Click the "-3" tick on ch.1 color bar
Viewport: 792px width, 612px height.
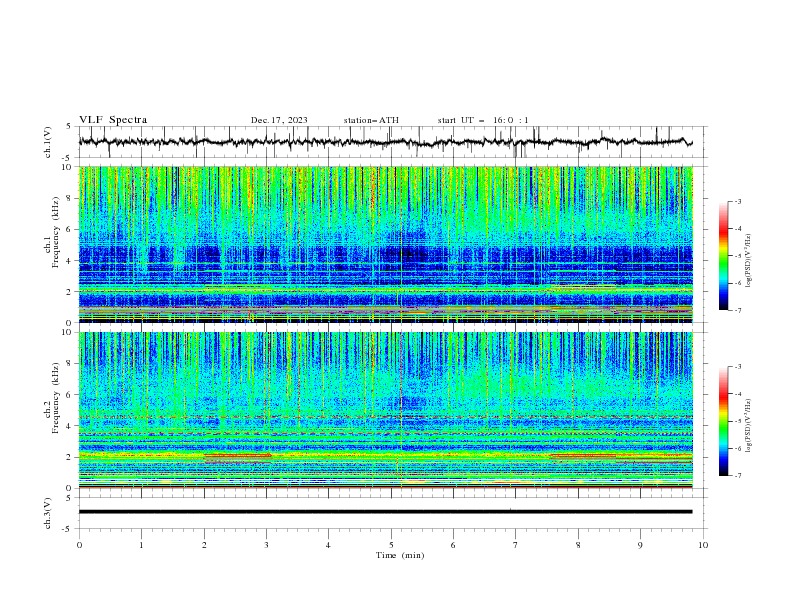[x=738, y=201]
